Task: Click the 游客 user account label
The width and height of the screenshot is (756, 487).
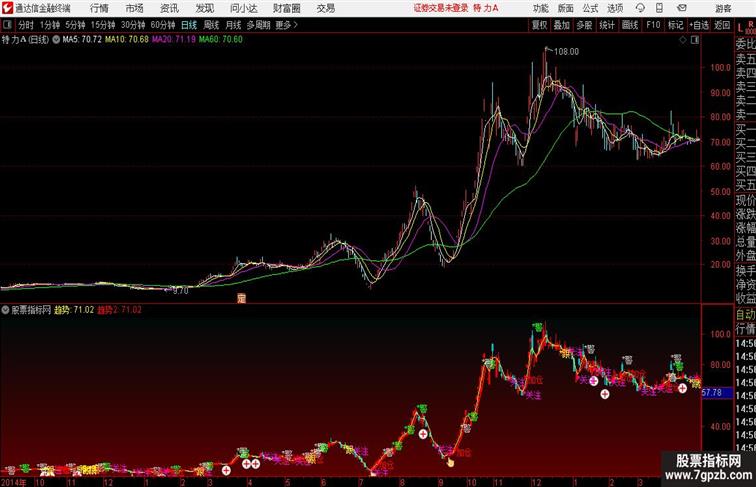Action: tap(723, 8)
